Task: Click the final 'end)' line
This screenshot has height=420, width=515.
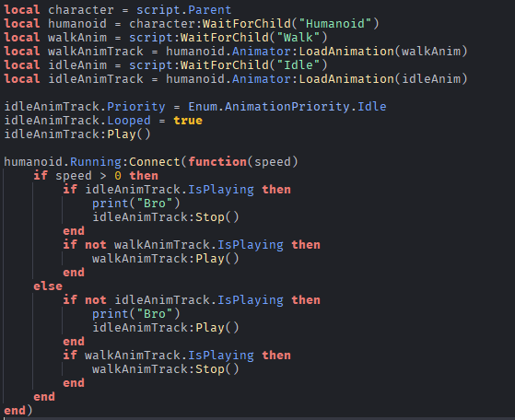Action: (18, 410)
